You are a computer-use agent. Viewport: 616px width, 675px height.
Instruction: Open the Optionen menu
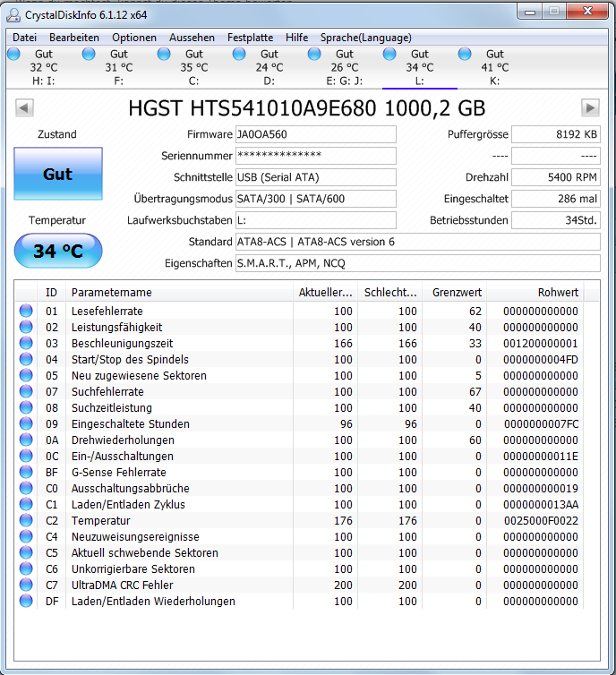tap(134, 38)
